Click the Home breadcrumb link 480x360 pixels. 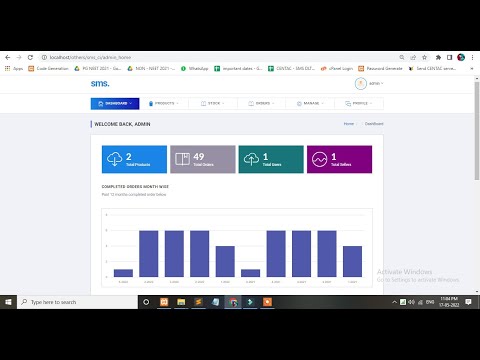coord(349,124)
